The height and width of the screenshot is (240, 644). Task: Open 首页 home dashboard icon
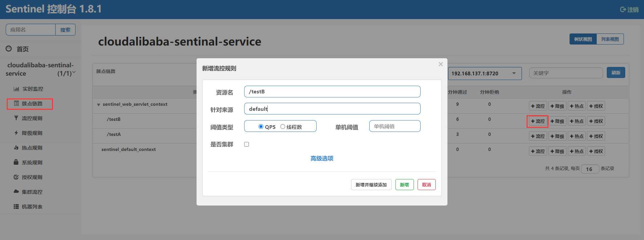(9, 49)
